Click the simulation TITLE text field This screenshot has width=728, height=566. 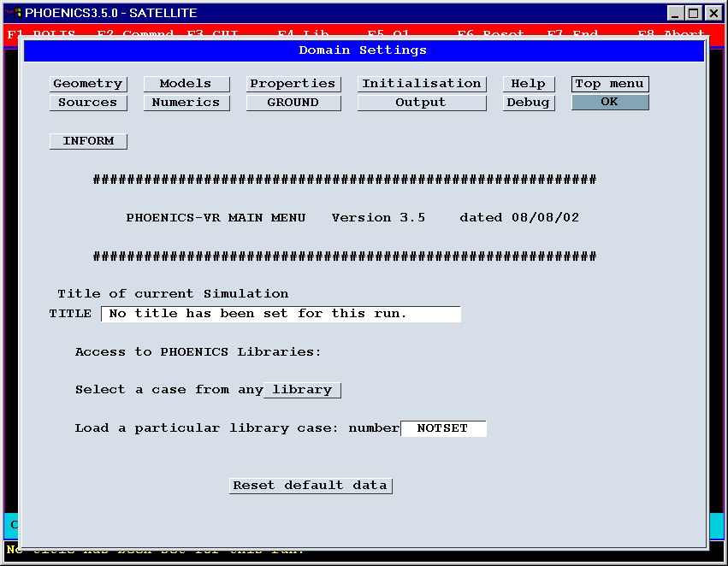(281, 314)
